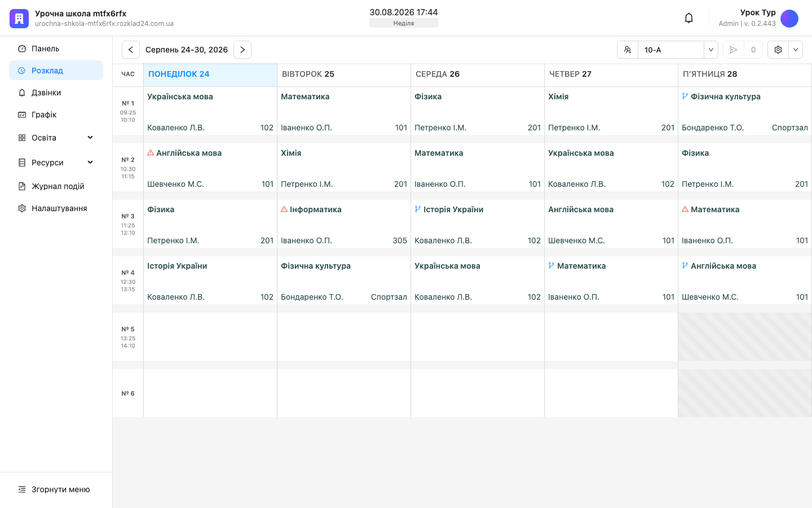This screenshot has height=508, width=812.
Task: Click the warning triangle on Friday's Математика
Action: point(685,209)
